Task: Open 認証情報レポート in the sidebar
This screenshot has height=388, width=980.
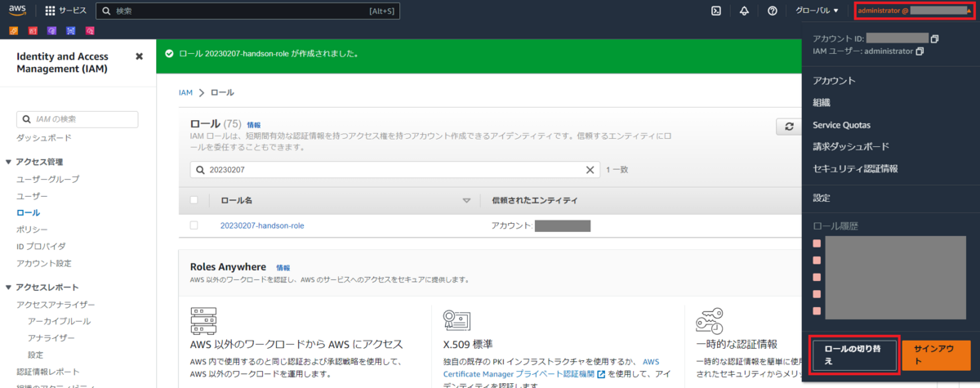Action: tap(48, 372)
